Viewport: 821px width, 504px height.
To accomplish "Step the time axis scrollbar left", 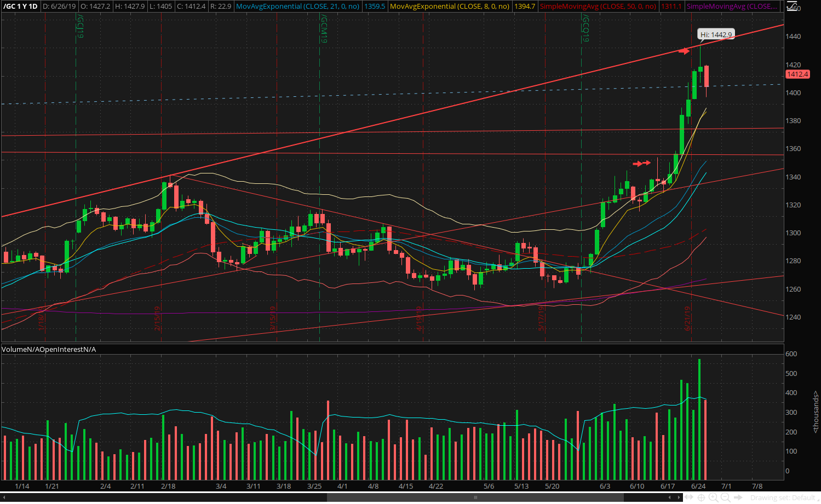I will [670, 497].
